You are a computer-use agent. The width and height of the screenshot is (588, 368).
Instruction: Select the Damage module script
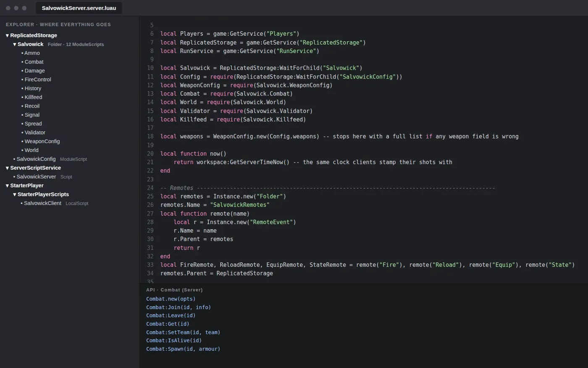(x=34, y=71)
